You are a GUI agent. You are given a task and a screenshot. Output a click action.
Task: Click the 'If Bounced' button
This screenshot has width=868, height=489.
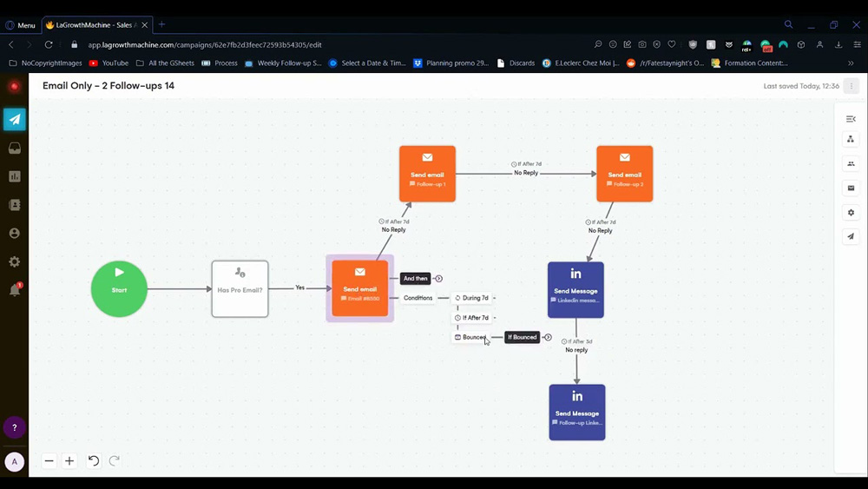tap(522, 337)
